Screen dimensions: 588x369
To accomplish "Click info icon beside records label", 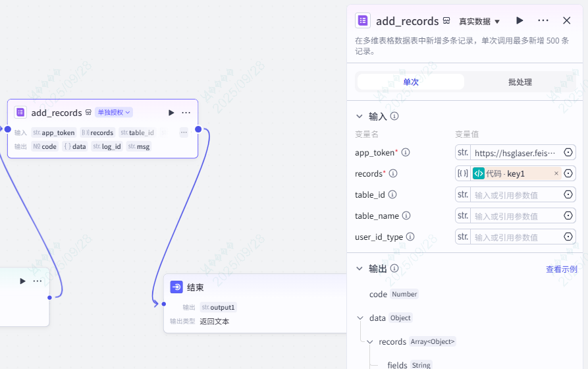I will coord(393,174).
